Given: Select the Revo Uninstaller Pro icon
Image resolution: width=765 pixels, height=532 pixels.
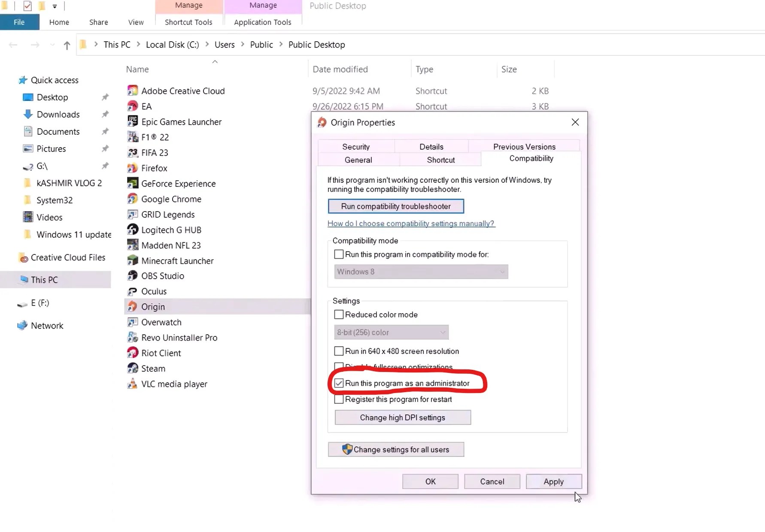Looking at the screenshot, I should click(133, 337).
